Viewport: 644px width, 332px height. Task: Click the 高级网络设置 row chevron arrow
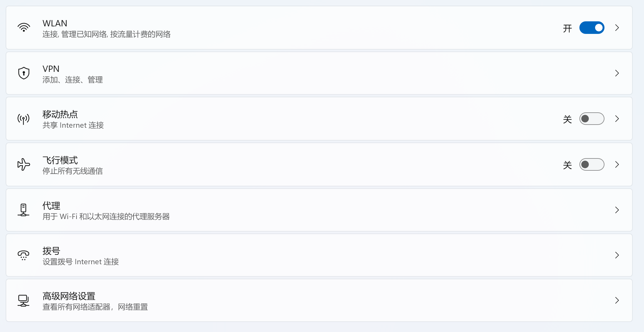[617, 300]
